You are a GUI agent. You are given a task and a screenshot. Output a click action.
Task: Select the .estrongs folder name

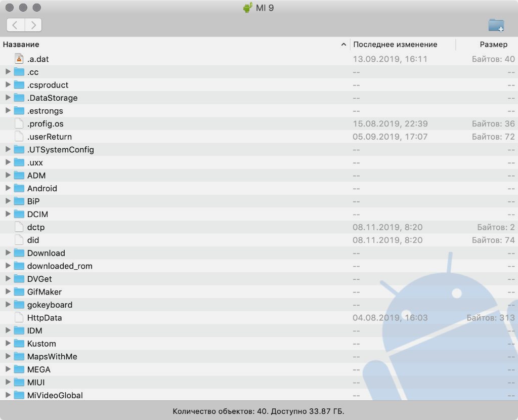[x=45, y=111]
